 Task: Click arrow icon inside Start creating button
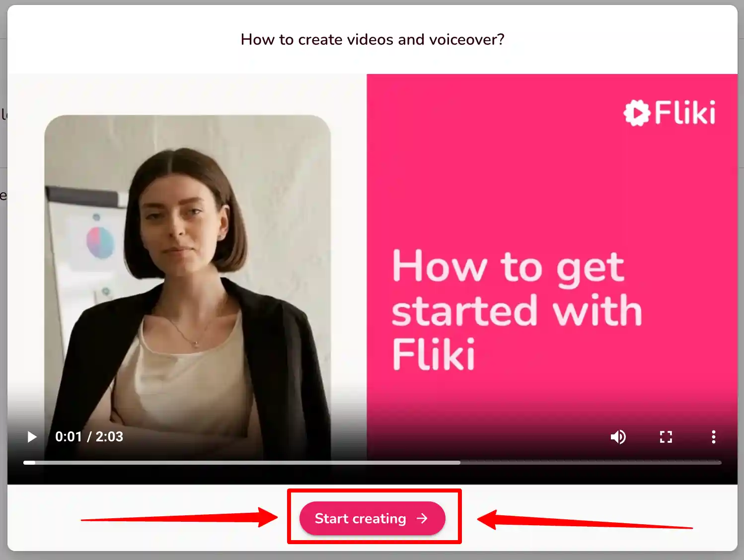click(422, 518)
